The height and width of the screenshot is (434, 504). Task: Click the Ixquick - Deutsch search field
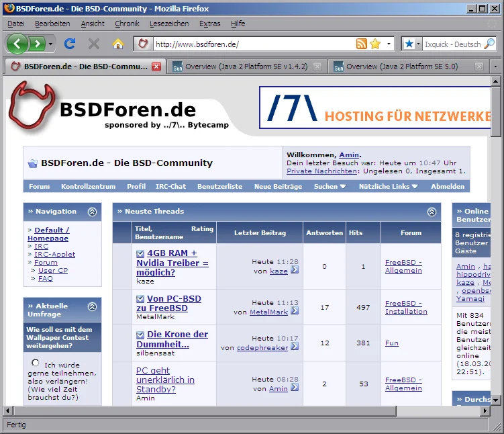coord(452,44)
